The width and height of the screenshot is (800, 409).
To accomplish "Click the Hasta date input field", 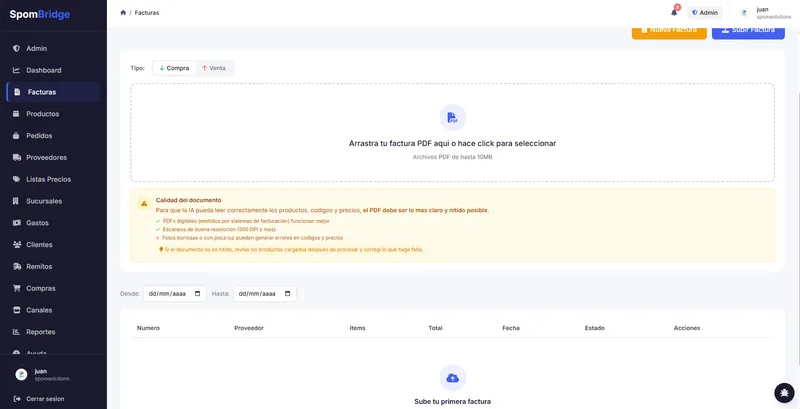I will point(265,294).
